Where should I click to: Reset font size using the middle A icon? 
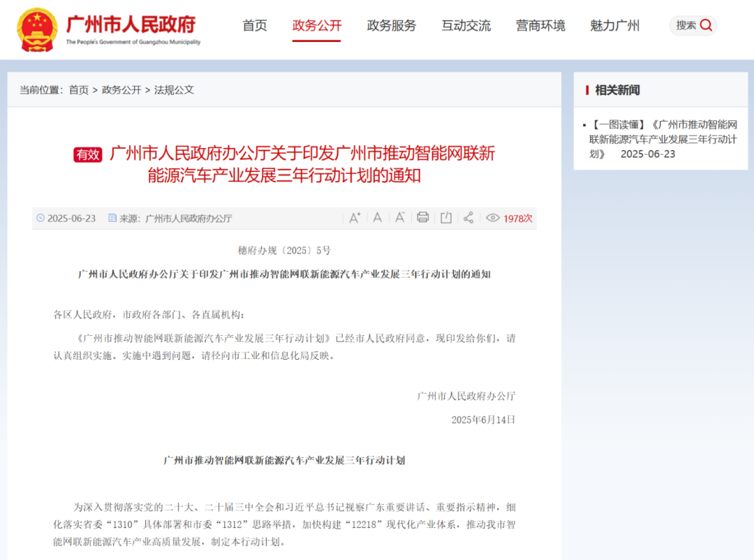point(377,218)
